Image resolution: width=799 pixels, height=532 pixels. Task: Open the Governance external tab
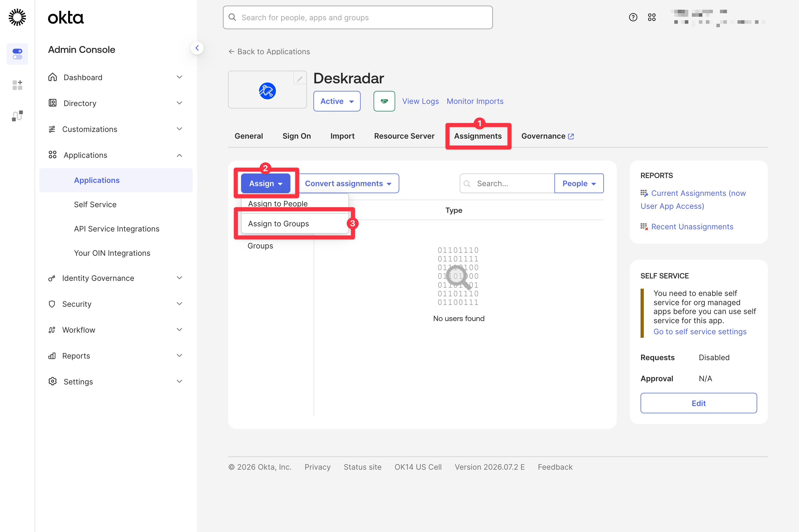[x=547, y=136]
